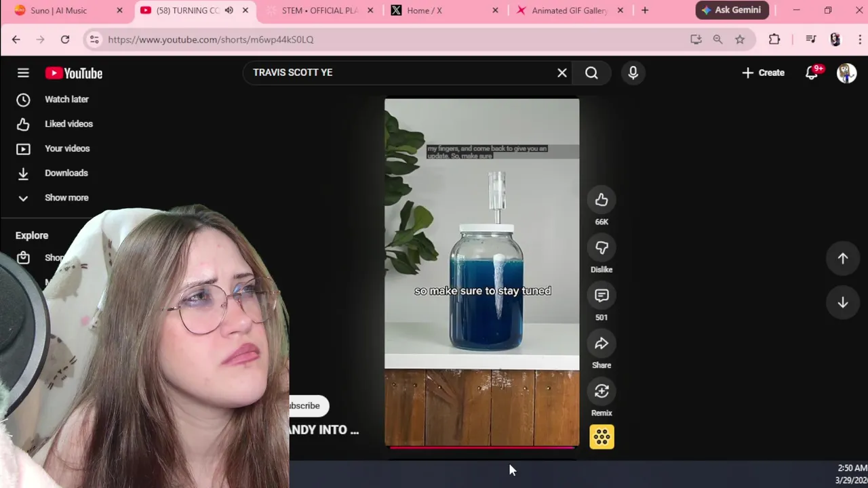
Task: Click the 66K like count
Action: click(601, 222)
